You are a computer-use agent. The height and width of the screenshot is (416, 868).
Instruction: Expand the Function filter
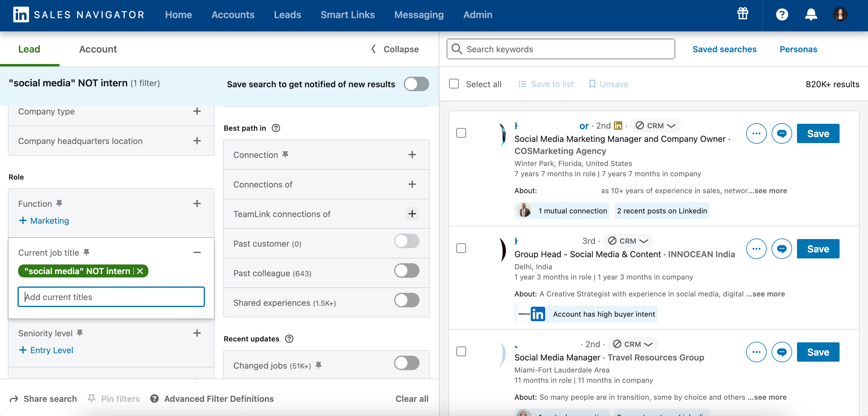click(x=197, y=203)
